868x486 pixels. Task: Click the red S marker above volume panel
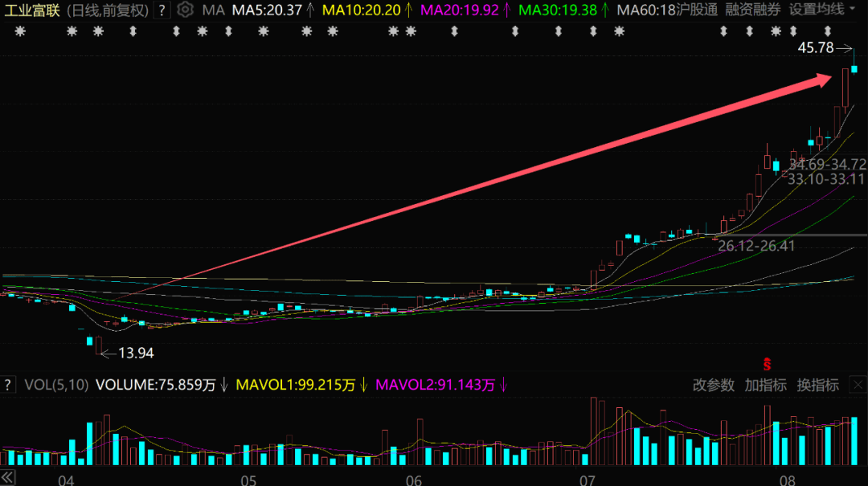[768, 363]
